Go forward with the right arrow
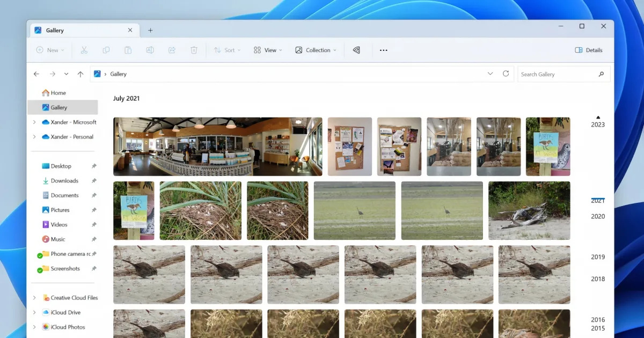Viewport: 644px width, 338px height. (52, 74)
